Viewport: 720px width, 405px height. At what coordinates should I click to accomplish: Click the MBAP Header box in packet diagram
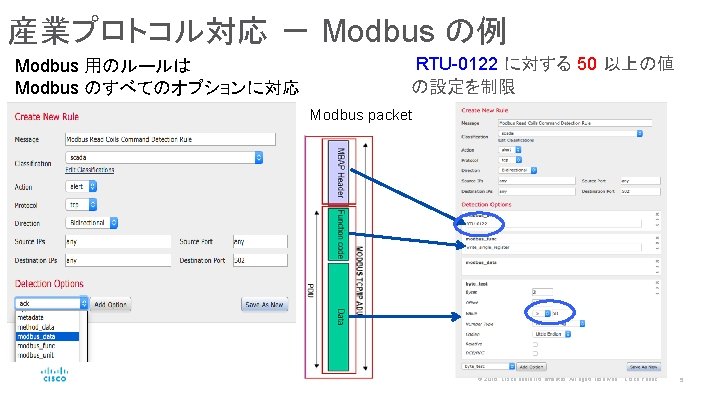click(339, 172)
